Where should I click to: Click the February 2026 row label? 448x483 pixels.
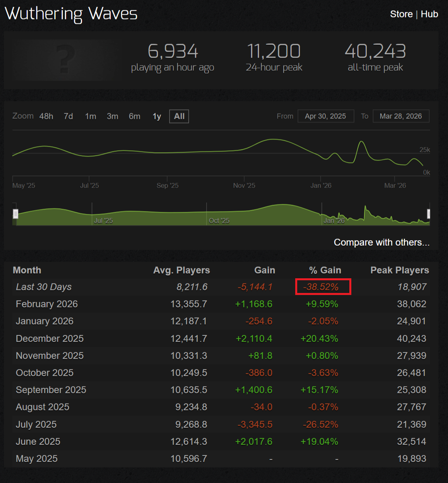click(47, 304)
